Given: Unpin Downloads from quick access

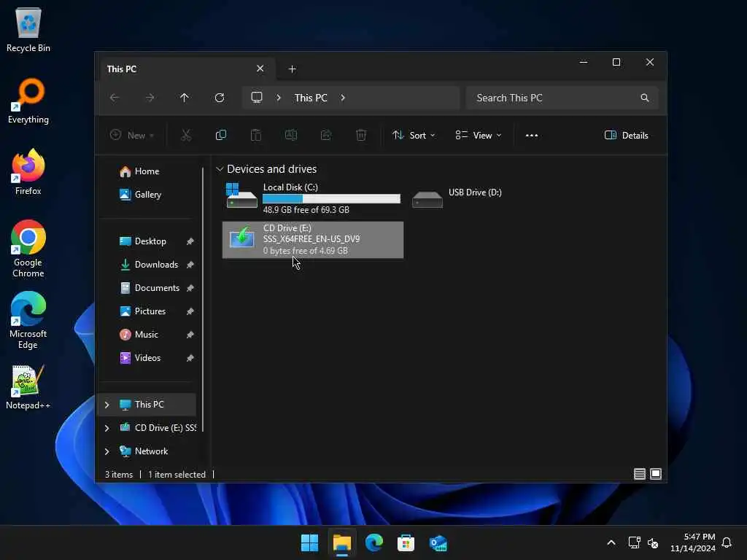Looking at the screenshot, I should tap(190, 265).
